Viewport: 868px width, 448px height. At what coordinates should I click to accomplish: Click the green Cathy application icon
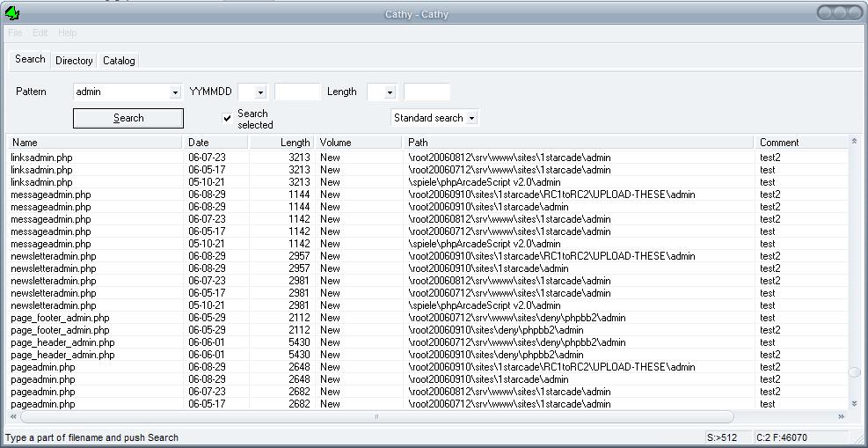tap(12, 12)
